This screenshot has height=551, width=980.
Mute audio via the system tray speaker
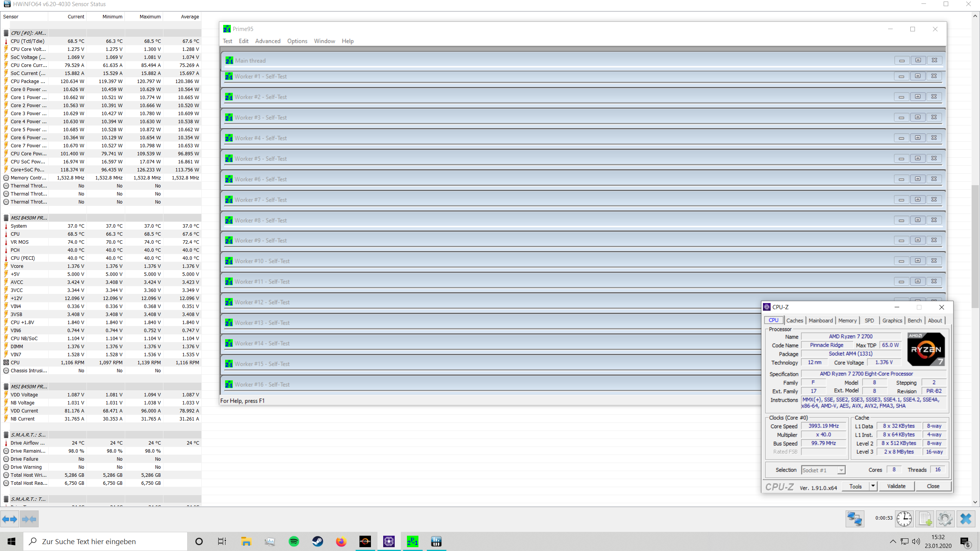916,541
